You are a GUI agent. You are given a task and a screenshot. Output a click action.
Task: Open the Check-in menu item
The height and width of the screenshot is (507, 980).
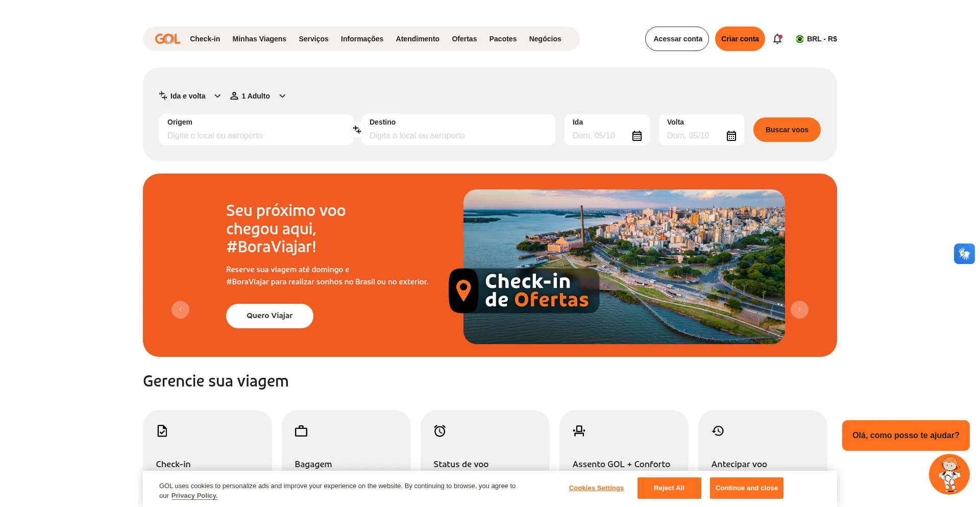[x=205, y=39]
